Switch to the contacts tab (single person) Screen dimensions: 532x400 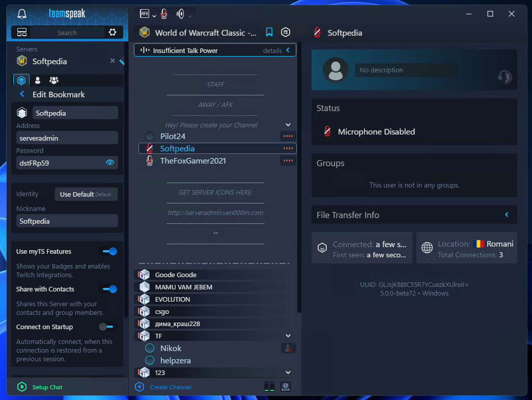click(x=38, y=81)
